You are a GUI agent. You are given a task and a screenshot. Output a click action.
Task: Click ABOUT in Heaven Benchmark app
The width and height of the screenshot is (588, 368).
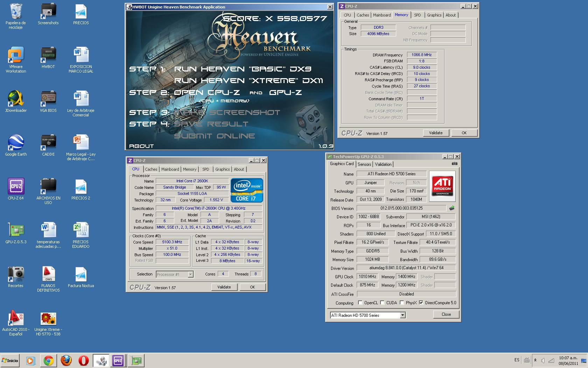click(x=141, y=146)
